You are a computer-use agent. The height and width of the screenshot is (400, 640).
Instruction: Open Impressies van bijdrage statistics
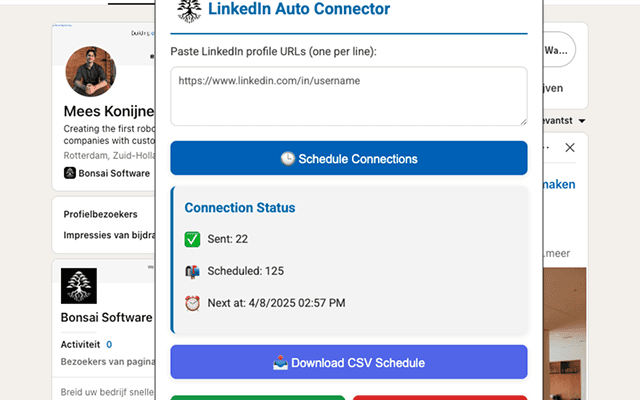tap(109, 235)
